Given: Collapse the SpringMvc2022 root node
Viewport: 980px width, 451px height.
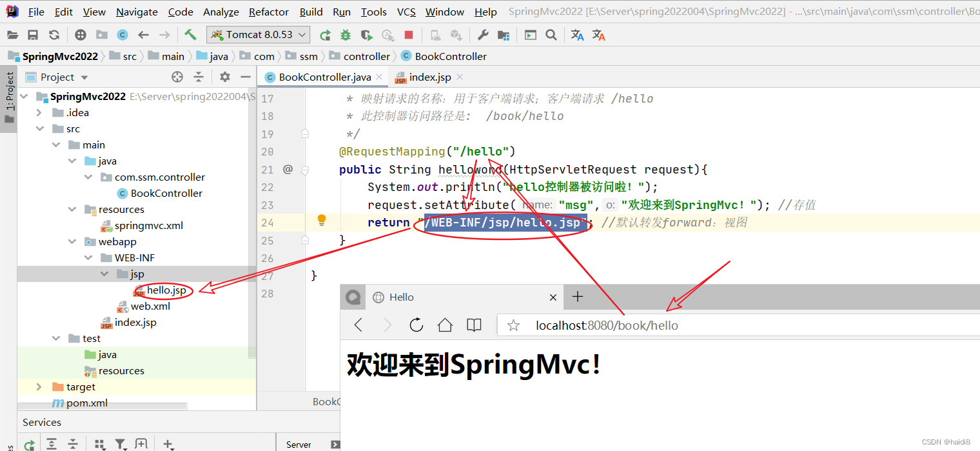Looking at the screenshot, I should coord(24,97).
